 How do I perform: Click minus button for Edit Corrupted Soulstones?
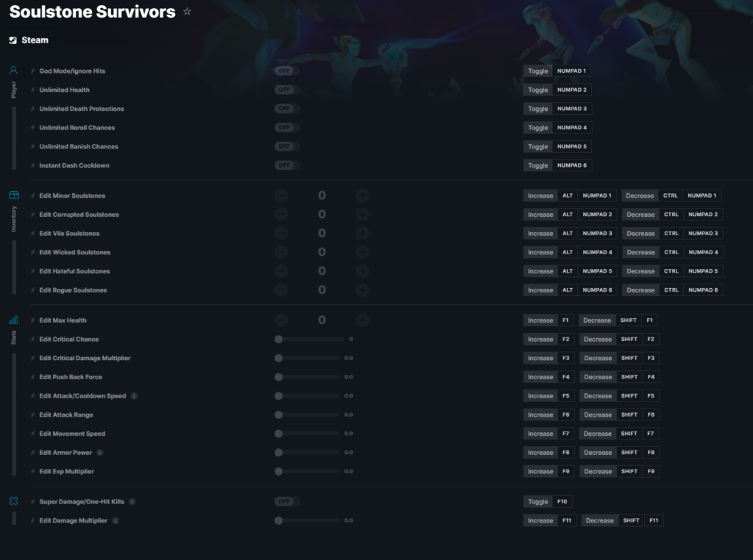[282, 215]
